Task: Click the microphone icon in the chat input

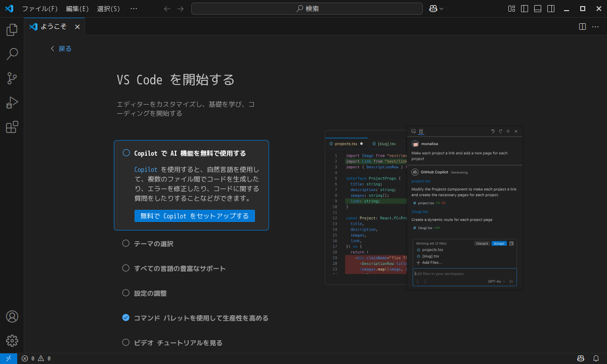Action: (x=425, y=281)
